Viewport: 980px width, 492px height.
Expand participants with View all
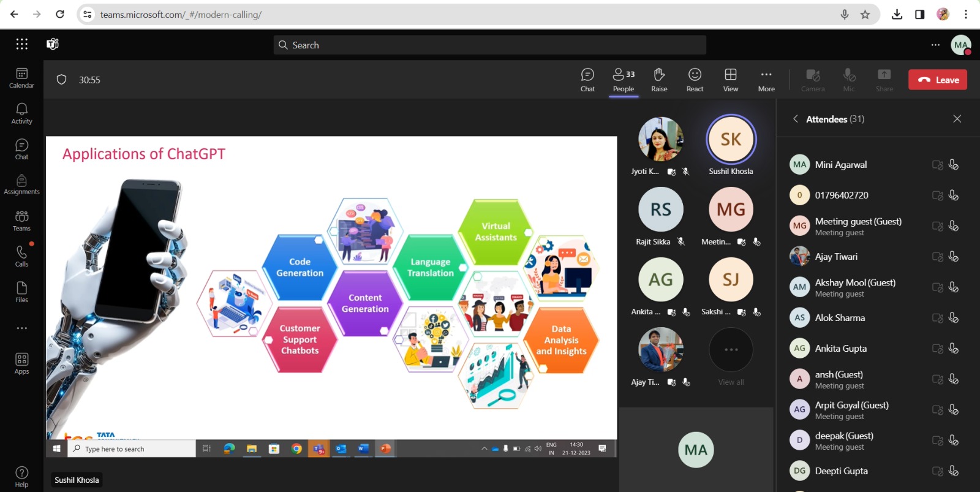pos(731,357)
